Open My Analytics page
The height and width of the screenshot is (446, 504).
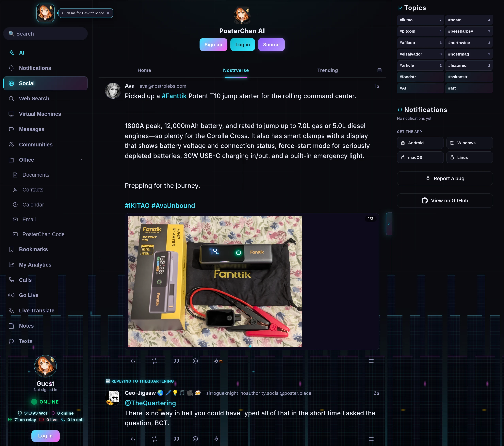click(45, 265)
